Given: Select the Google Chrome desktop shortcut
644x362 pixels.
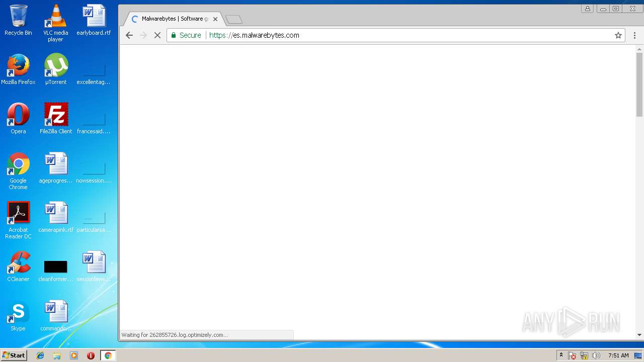Looking at the screenshot, I should [18, 171].
